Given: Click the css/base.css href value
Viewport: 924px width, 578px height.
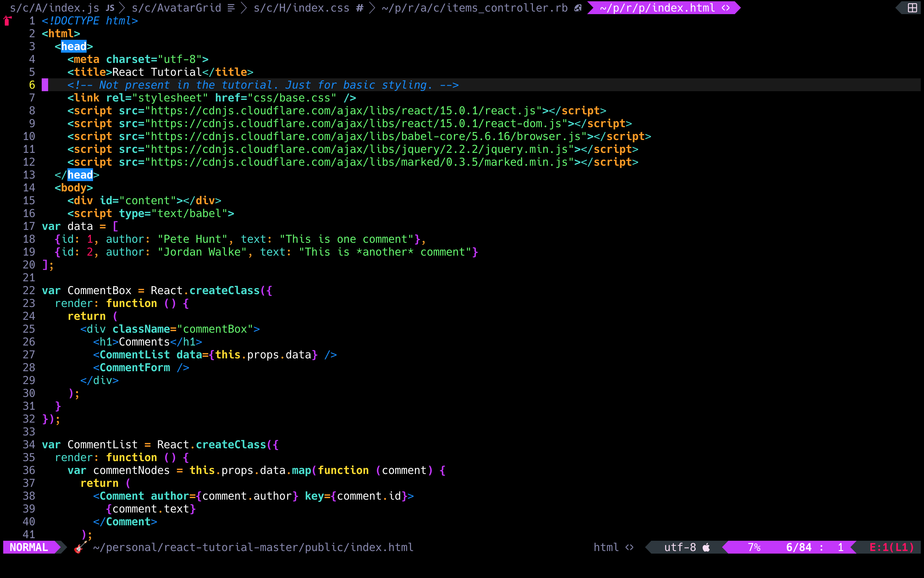Looking at the screenshot, I should [292, 98].
